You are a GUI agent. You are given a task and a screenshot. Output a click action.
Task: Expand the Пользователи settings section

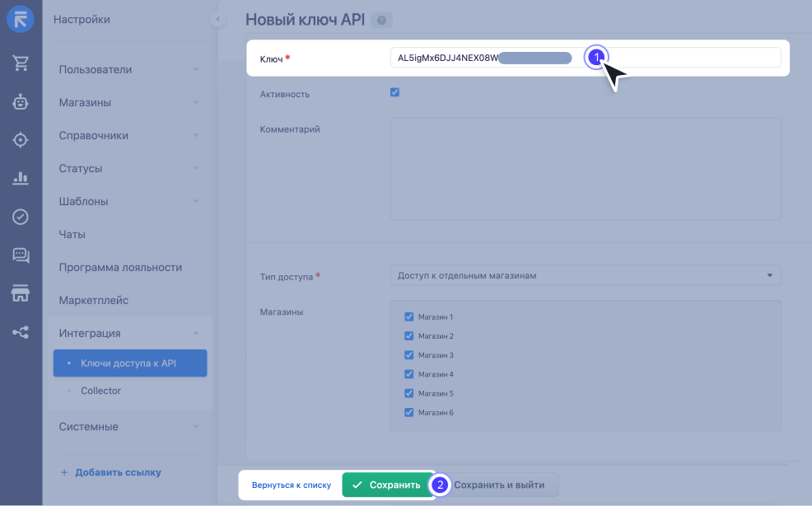(129, 69)
